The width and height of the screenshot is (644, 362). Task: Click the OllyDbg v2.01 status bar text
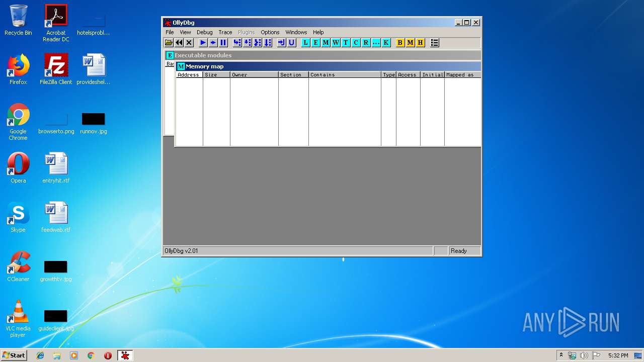click(181, 251)
